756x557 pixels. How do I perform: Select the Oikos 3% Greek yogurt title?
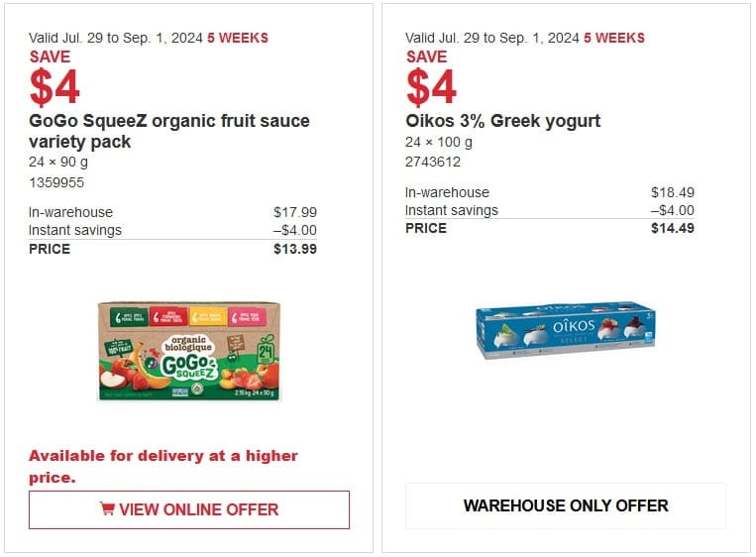503,121
